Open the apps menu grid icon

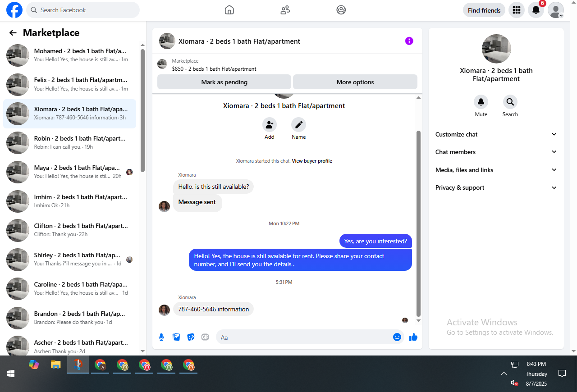click(x=517, y=10)
